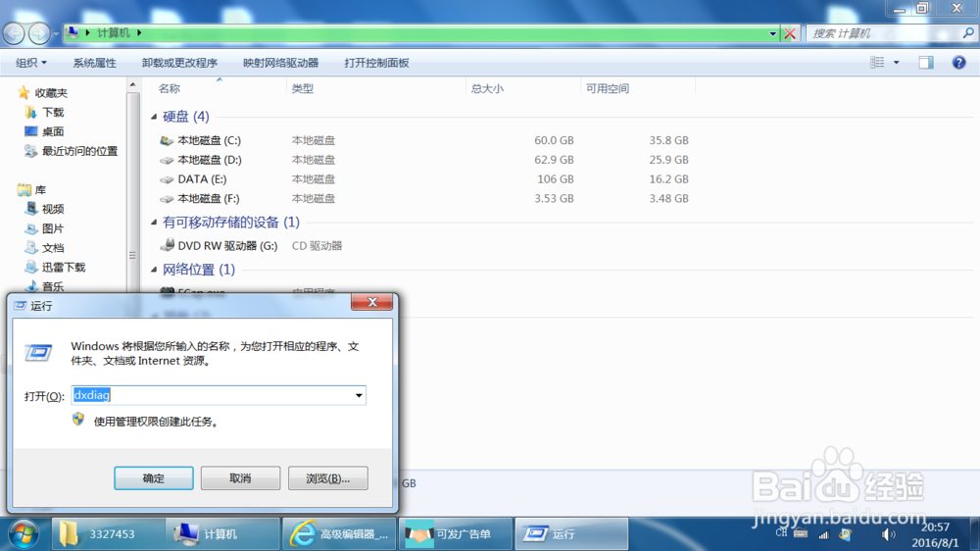Image resolution: width=980 pixels, height=551 pixels.
Task: Click 取消 in the Run dialog
Action: click(241, 478)
